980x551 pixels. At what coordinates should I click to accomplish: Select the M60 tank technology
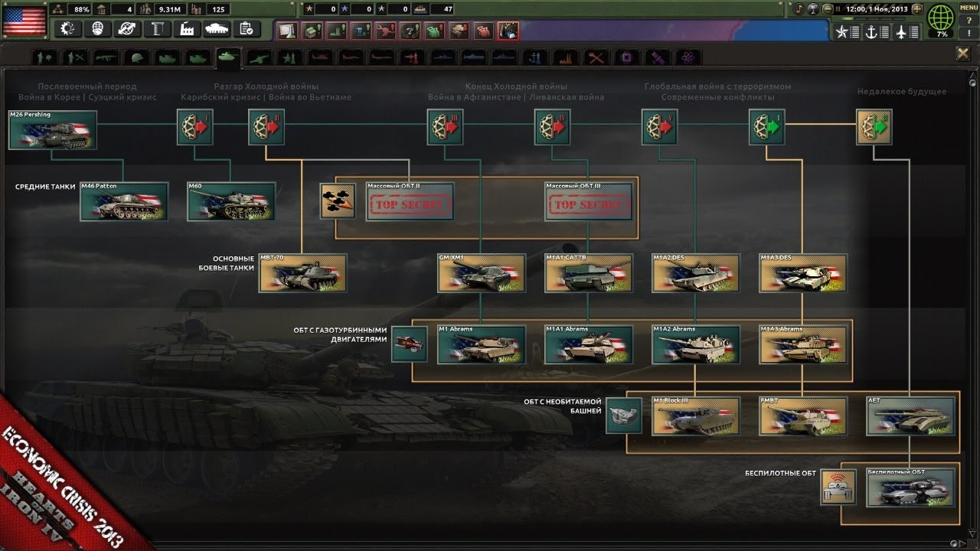point(231,201)
